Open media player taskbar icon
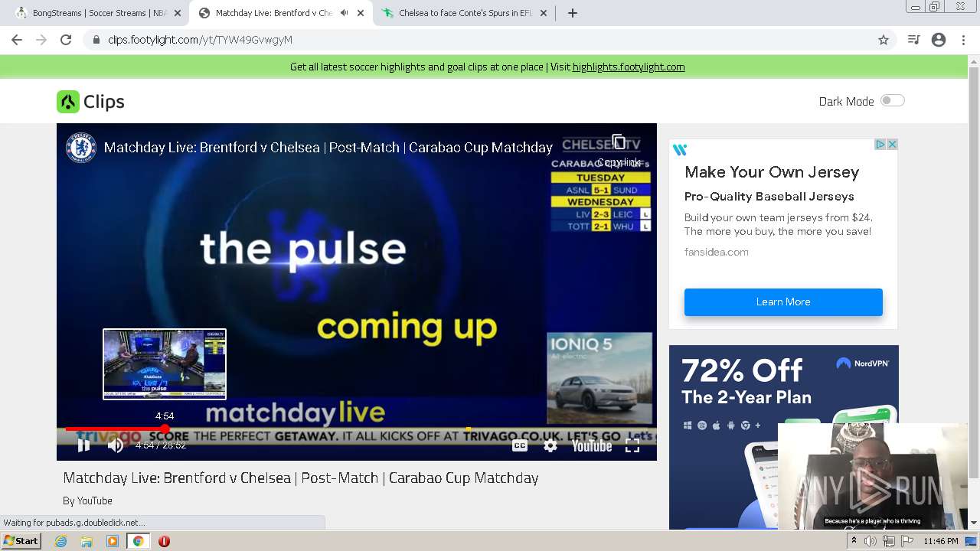The width and height of the screenshot is (980, 551). click(x=113, y=541)
